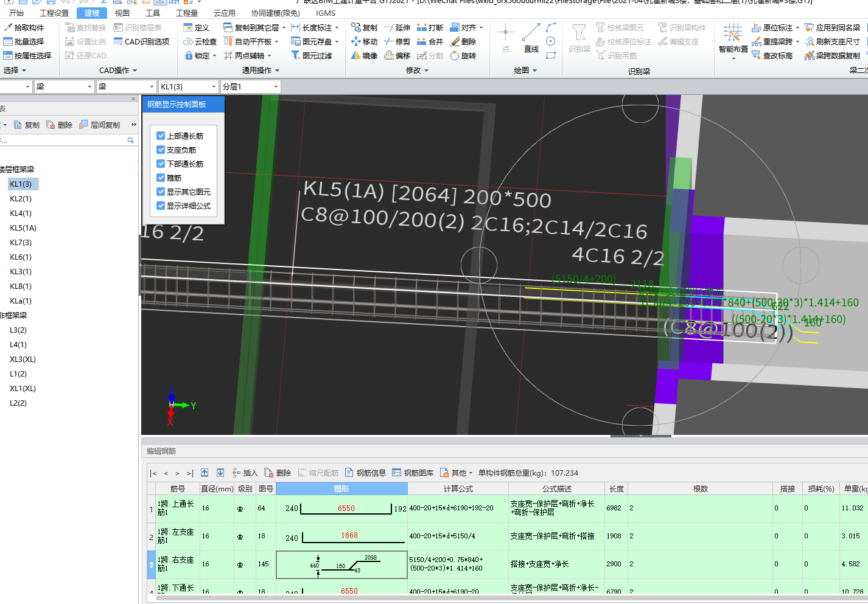The image size is (868, 604).
Task: Click the 打断 break tool
Action: coord(430,27)
